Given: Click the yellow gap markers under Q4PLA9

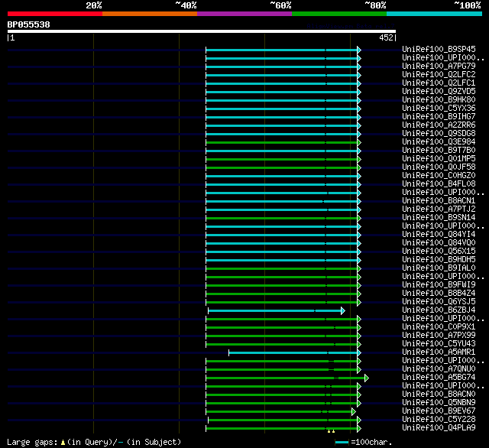Looking at the screenshot, I should click(331, 431).
